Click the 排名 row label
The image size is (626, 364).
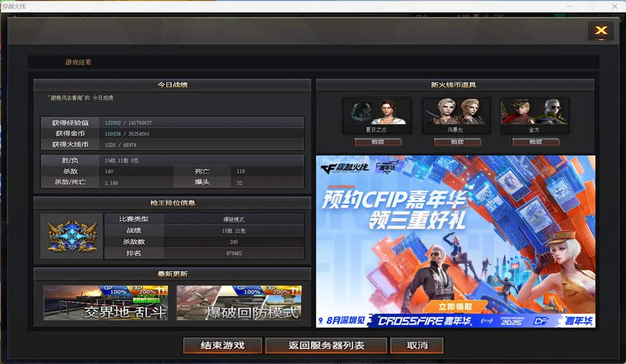[x=134, y=253]
